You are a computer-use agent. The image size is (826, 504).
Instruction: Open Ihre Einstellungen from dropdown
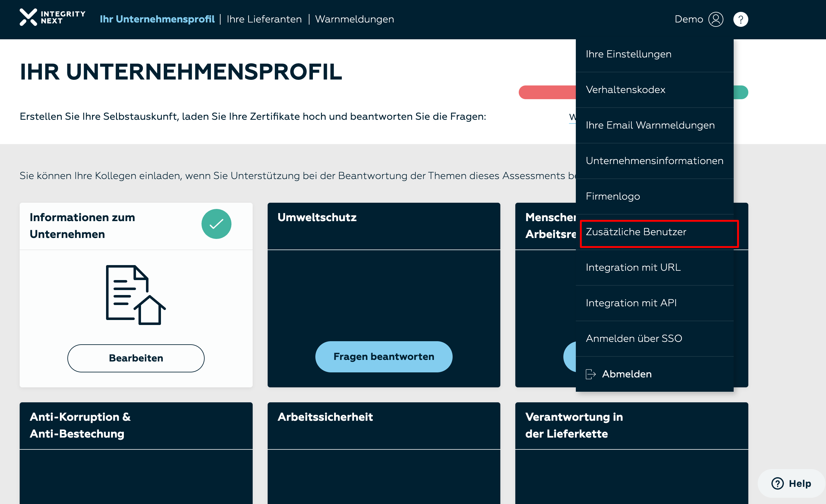628,54
